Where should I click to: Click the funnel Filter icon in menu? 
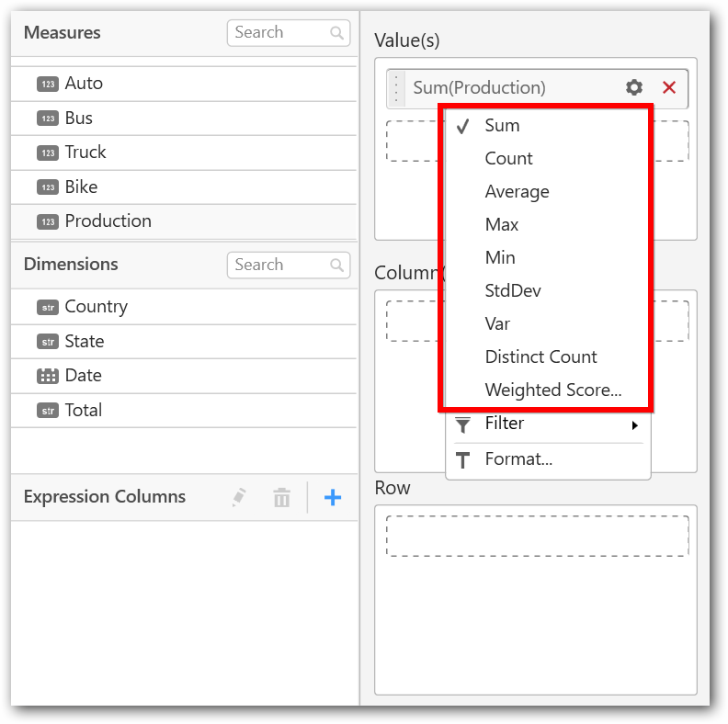click(x=464, y=424)
